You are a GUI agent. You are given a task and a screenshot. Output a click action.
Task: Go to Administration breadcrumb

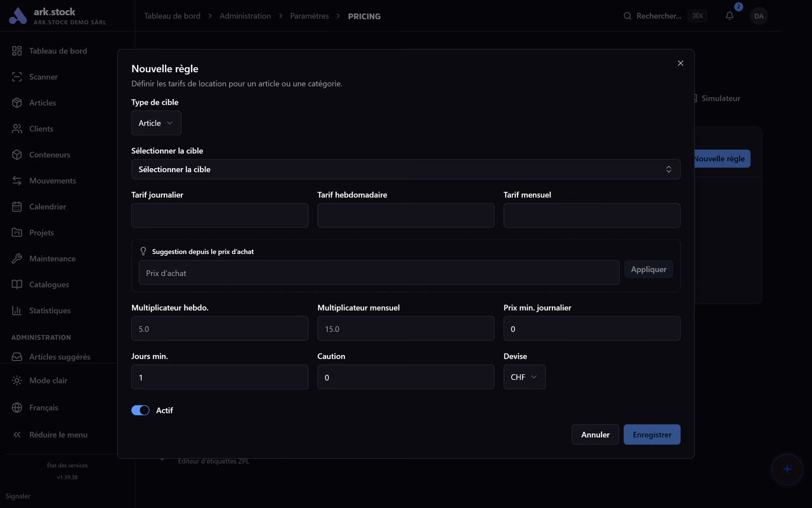pyautogui.click(x=245, y=16)
